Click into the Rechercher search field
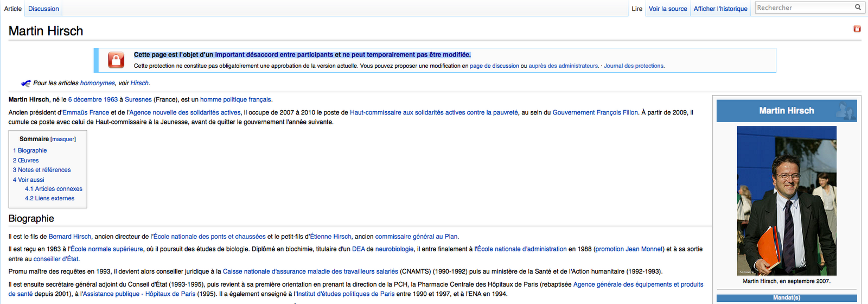 coord(803,8)
